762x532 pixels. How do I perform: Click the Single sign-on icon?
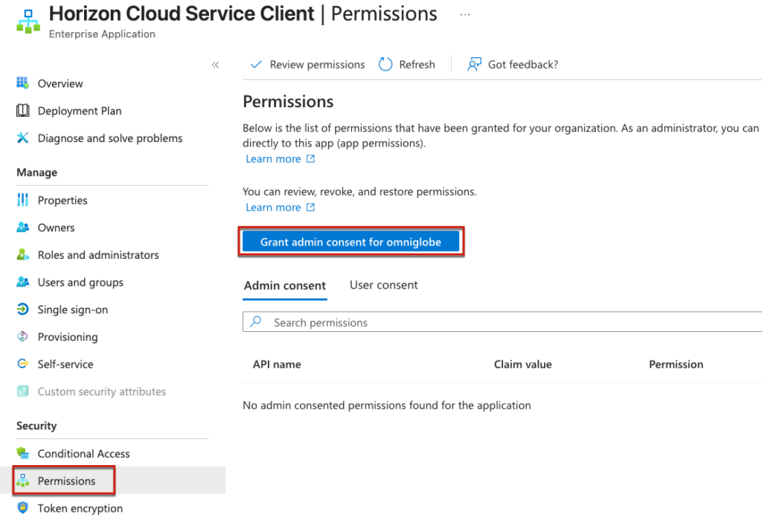[22, 310]
